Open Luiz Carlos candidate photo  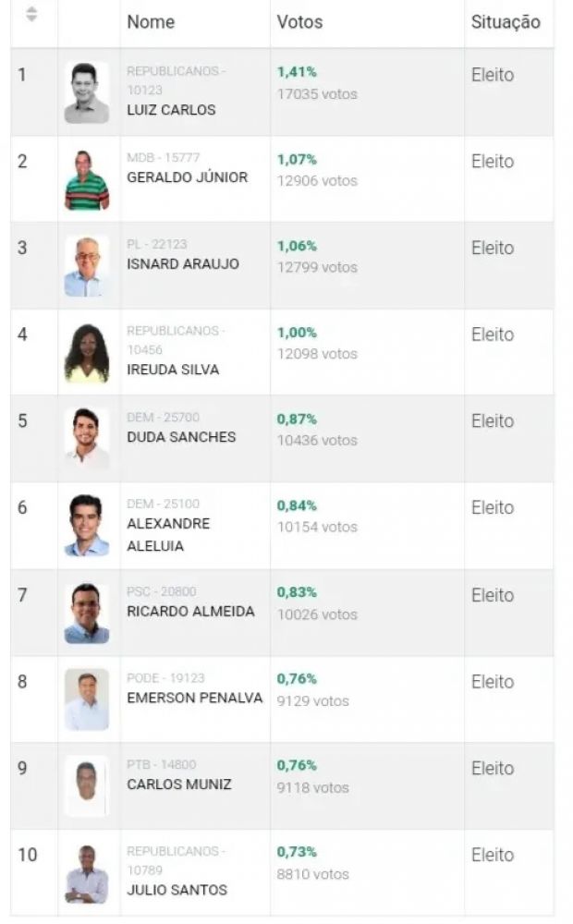point(87,92)
